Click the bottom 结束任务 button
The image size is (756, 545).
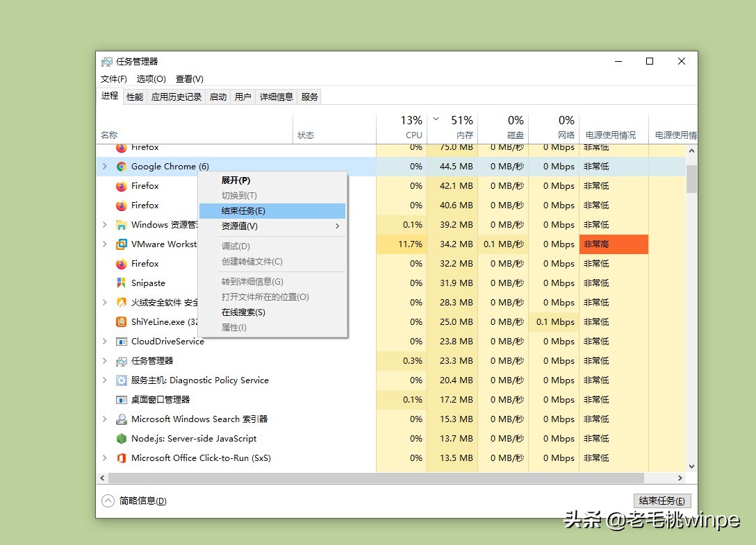coord(661,500)
